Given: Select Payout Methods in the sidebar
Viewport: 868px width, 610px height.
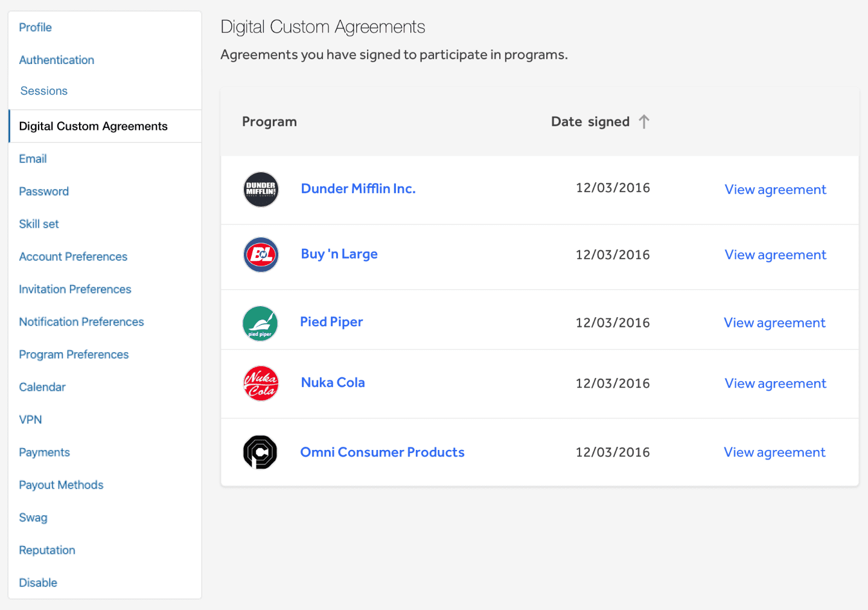Looking at the screenshot, I should (61, 485).
